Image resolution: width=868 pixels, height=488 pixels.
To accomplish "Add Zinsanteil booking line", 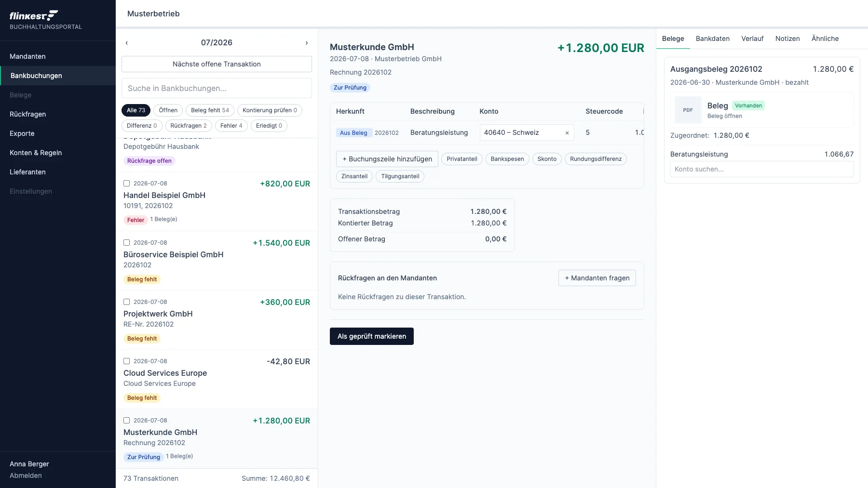I will pos(354,176).
